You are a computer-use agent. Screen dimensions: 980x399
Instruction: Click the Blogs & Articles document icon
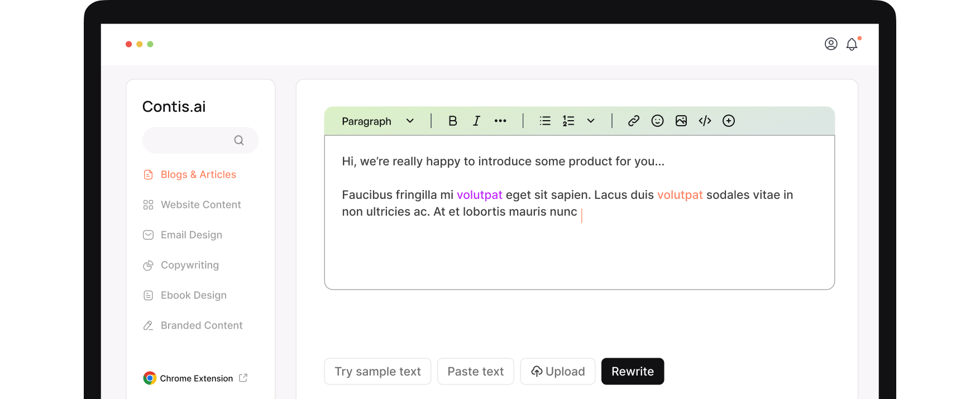pyautogui.click(x=148, y=175)
